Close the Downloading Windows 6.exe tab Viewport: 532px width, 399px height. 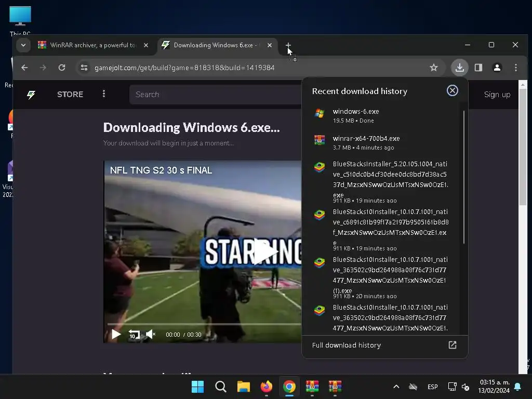coord(270,45)
